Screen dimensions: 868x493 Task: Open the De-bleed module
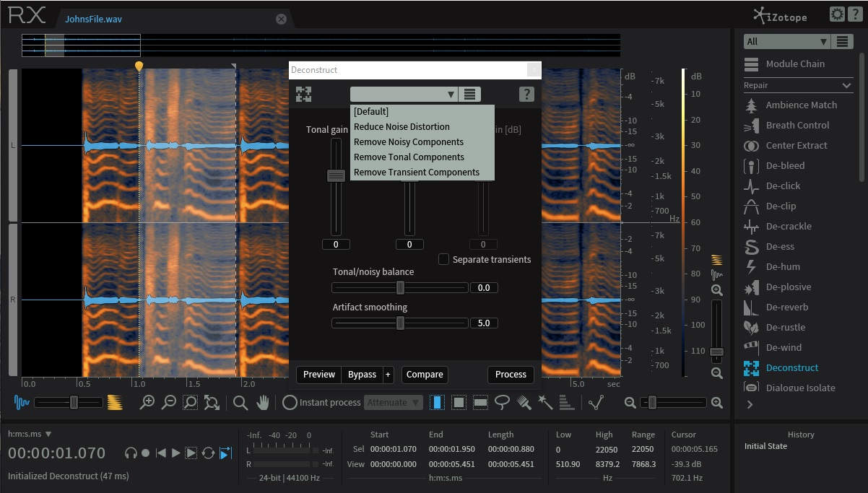[x=774, y=165]
